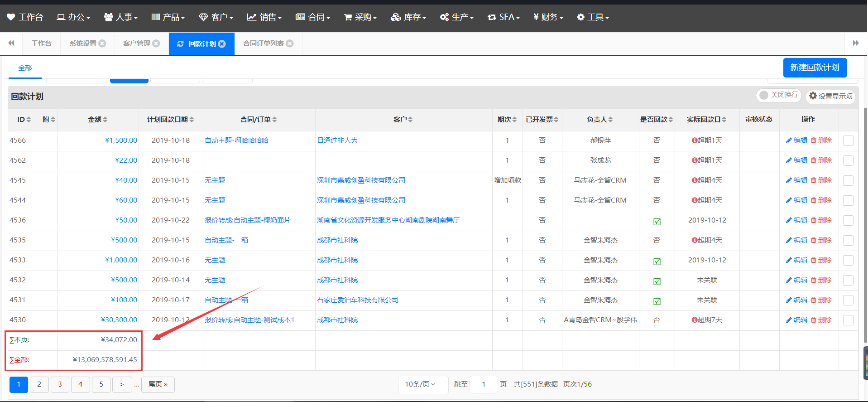Sort by the 负责人 column
Viewport: 868px width, 402px height.
pos(600,120)
